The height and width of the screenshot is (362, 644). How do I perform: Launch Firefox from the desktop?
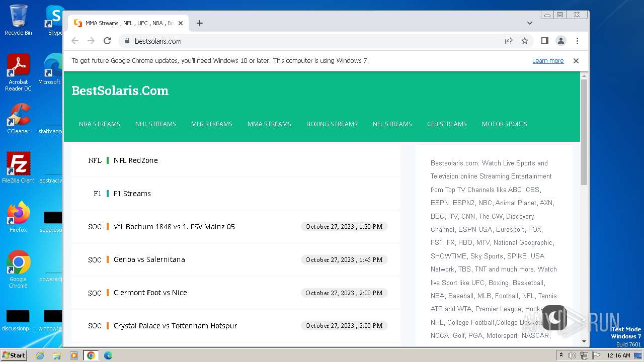click(x=18, y=217)
